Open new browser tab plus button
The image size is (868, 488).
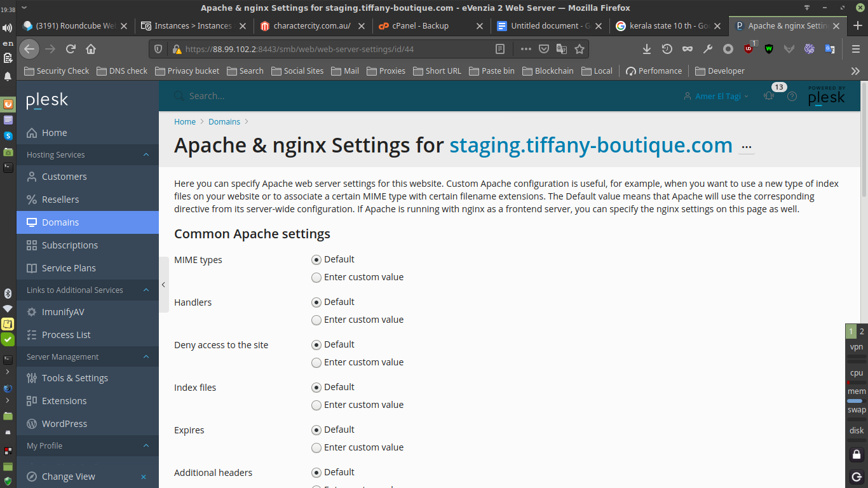coord(857,26)
